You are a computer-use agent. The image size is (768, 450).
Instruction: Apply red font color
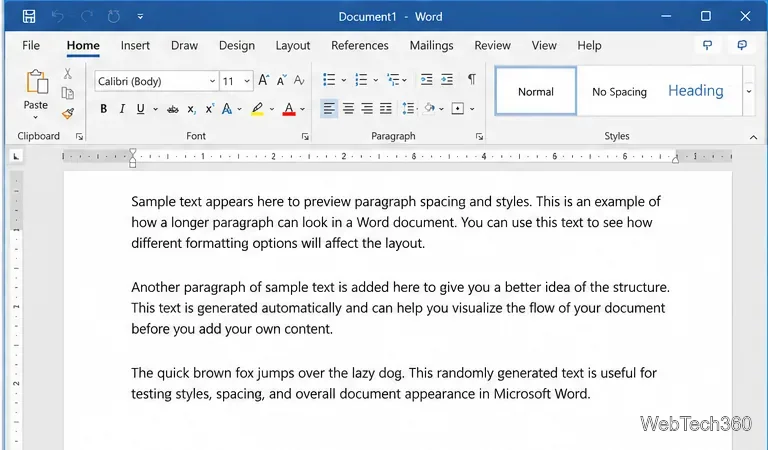289,109
